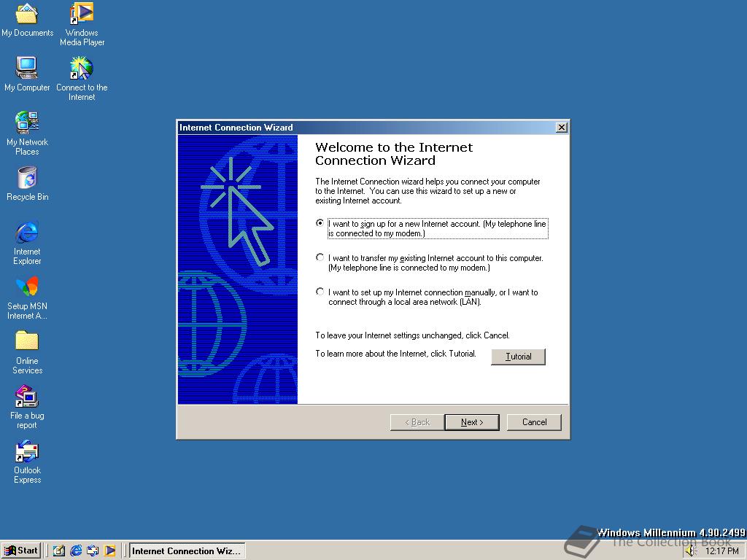
Task: Launch Internet Explorer from quick launch bar
Action: tap(76, 551)
